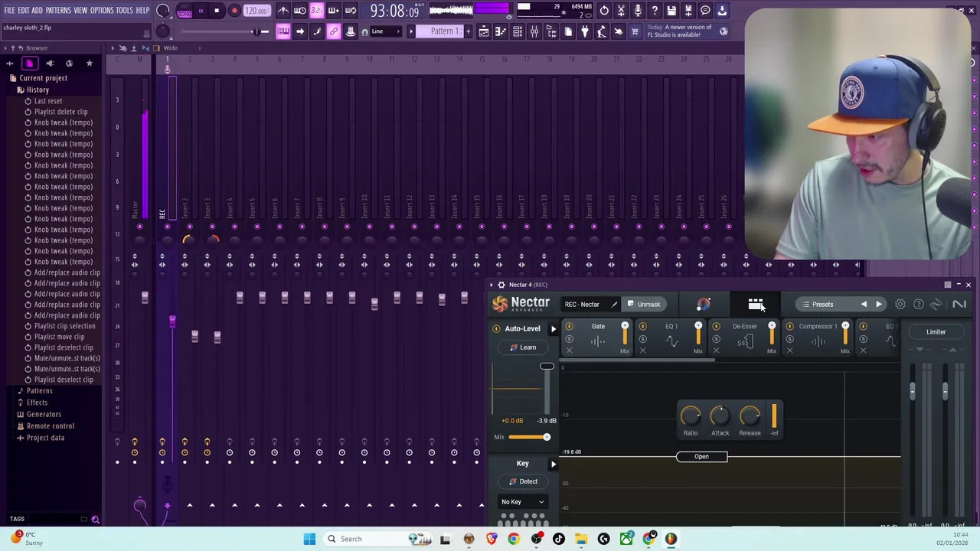Open the VIEW menu

pyautogui.click(x=80, y=11)
